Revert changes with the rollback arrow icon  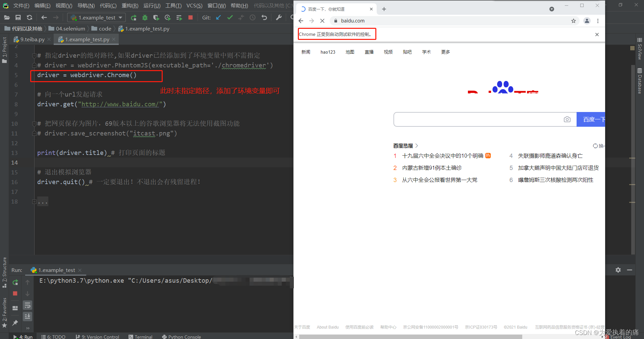pyautogui.click(x=264, y=17)
